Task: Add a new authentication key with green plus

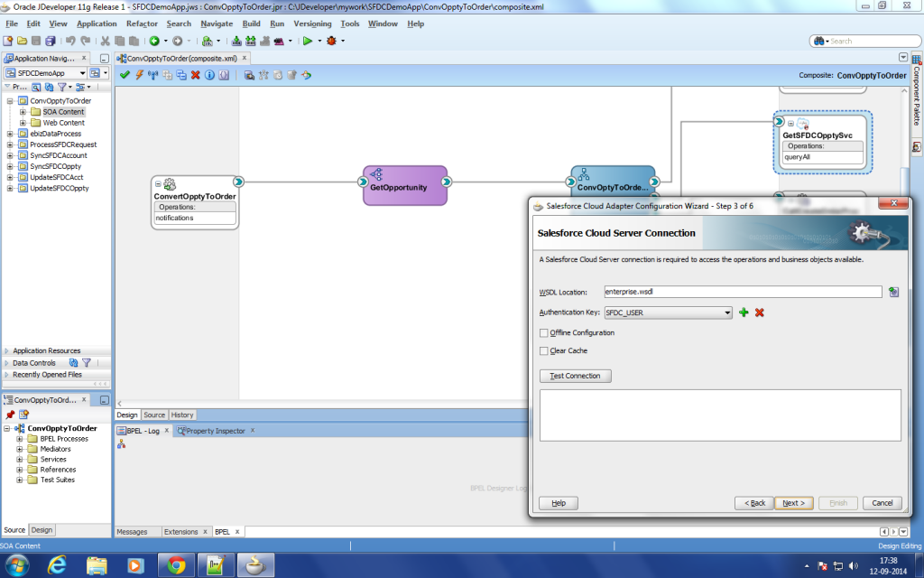Action: [x=744, y=312]
